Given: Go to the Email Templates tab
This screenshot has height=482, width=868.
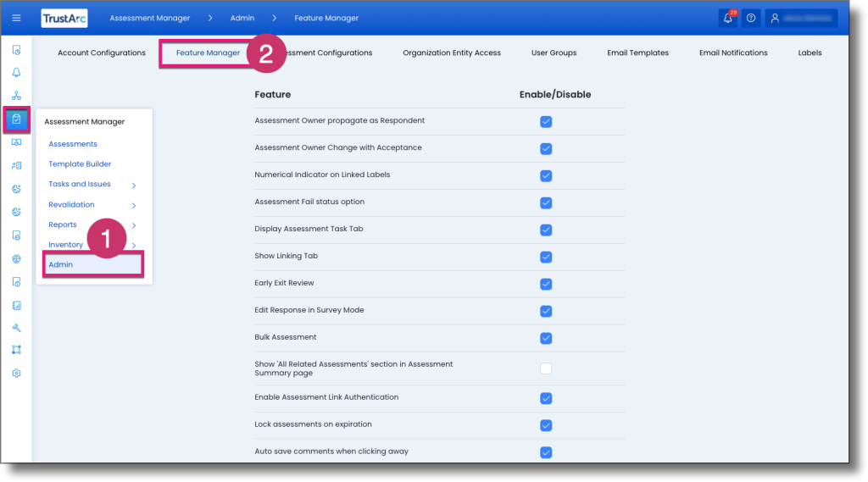Looking at the screenshot, I should click(637, 53).
